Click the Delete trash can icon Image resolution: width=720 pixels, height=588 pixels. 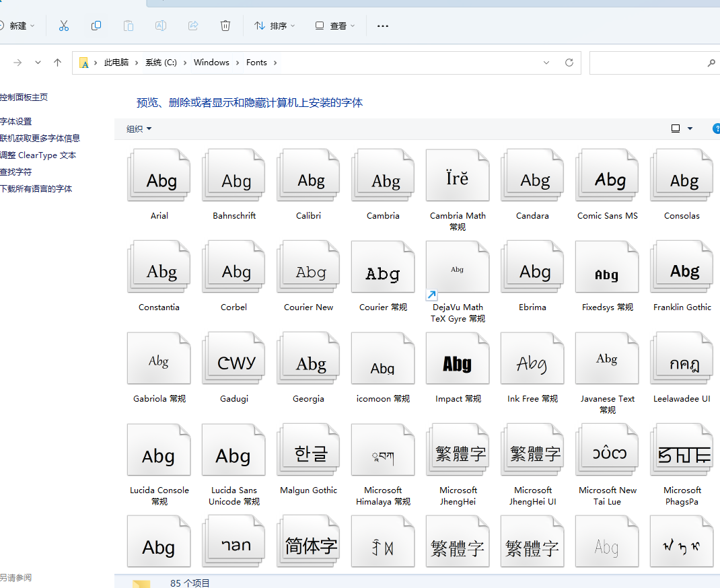225,26
